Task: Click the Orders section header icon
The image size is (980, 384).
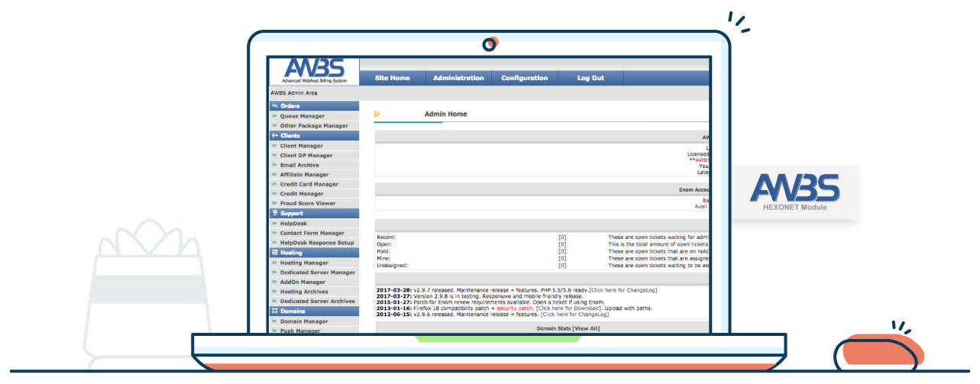Action: click(x=274, y=106)
